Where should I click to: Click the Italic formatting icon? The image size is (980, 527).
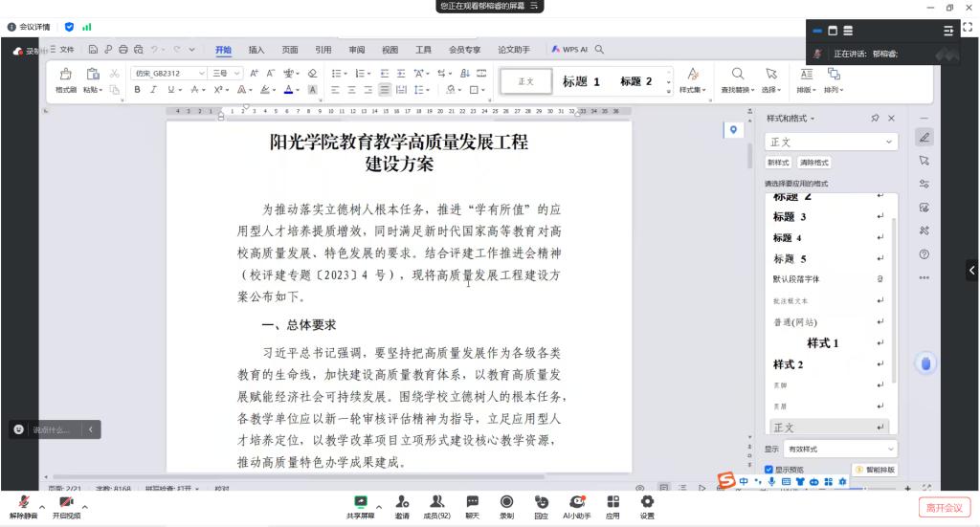coord(153,90)
